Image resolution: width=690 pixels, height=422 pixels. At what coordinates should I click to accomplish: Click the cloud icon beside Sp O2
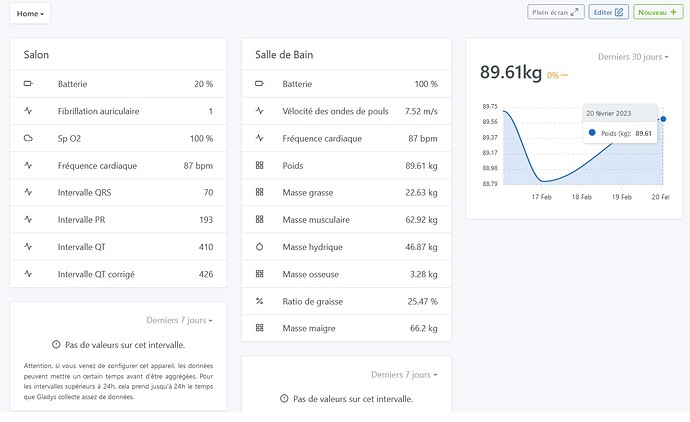(x=28, y=138)
